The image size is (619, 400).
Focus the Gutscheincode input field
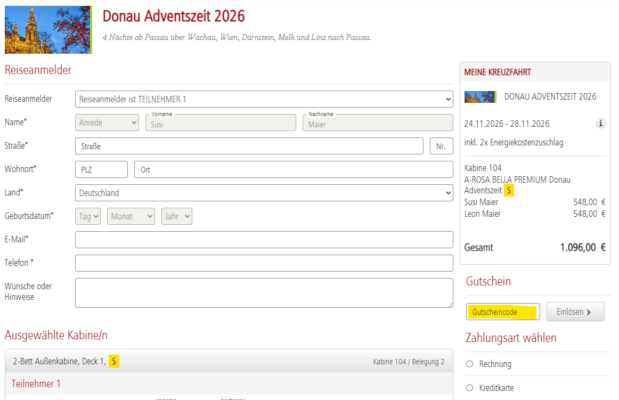click(x=503, y=312)
